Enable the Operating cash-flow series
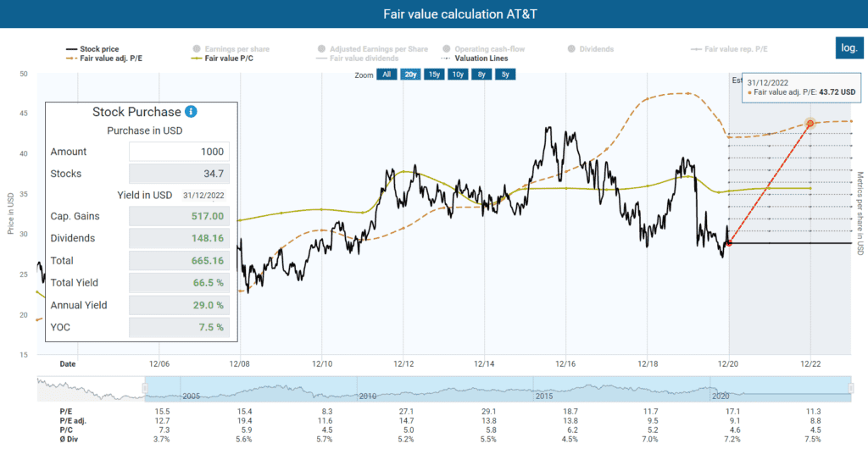 point(483,49)
